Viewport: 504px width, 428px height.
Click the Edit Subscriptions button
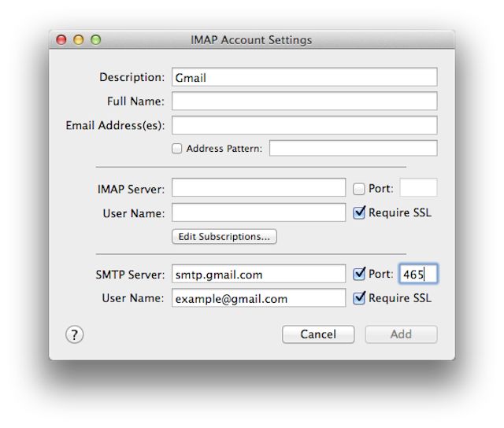coord(224,237)
